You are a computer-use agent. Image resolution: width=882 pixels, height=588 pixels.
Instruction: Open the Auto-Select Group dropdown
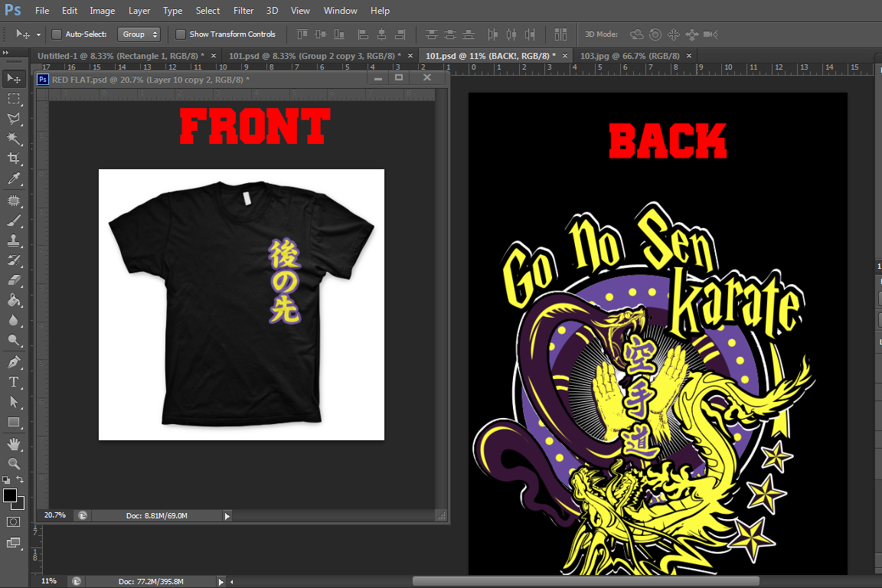(139, 34)
